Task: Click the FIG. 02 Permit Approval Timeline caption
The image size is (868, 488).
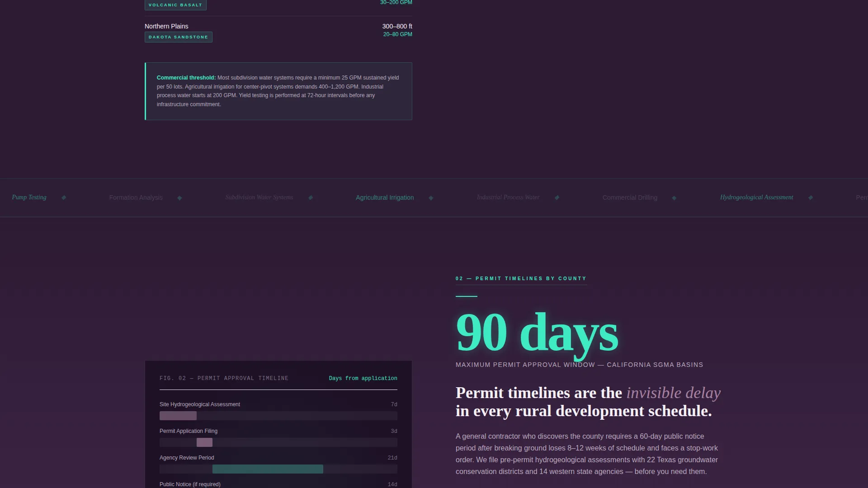Action: 224,378
